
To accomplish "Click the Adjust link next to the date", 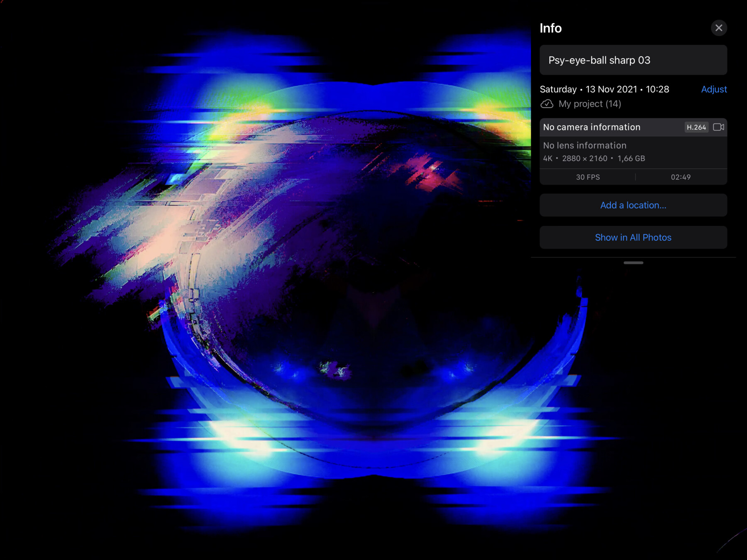I will [x=714, y=89].
